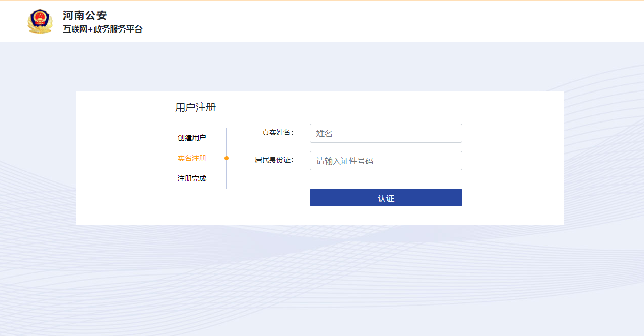Click the empty white header area at right
Viewport: 644px width, 336px height.
tap(406, 21)
